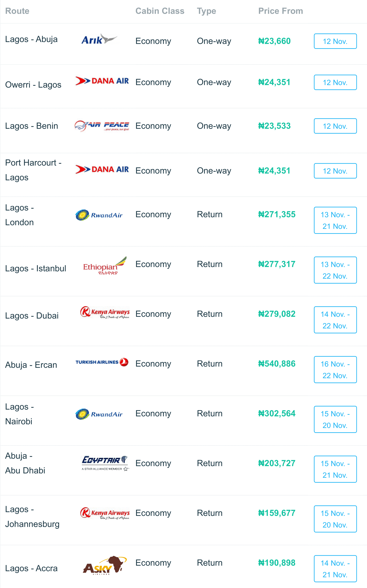367x588 pixels.
Task: Open the ₦540,886 Abuja - Ercan price
Action: (277, 363)
